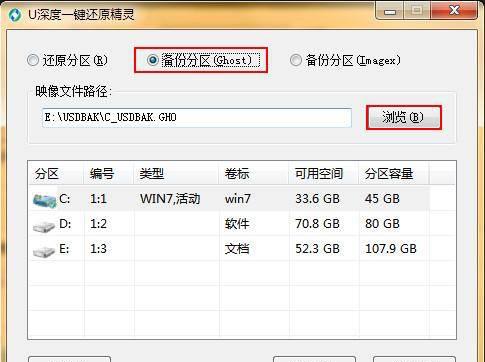Click the 52.3 GB free space value
Viewport: 485px width, 362px height.
[317, 249]
